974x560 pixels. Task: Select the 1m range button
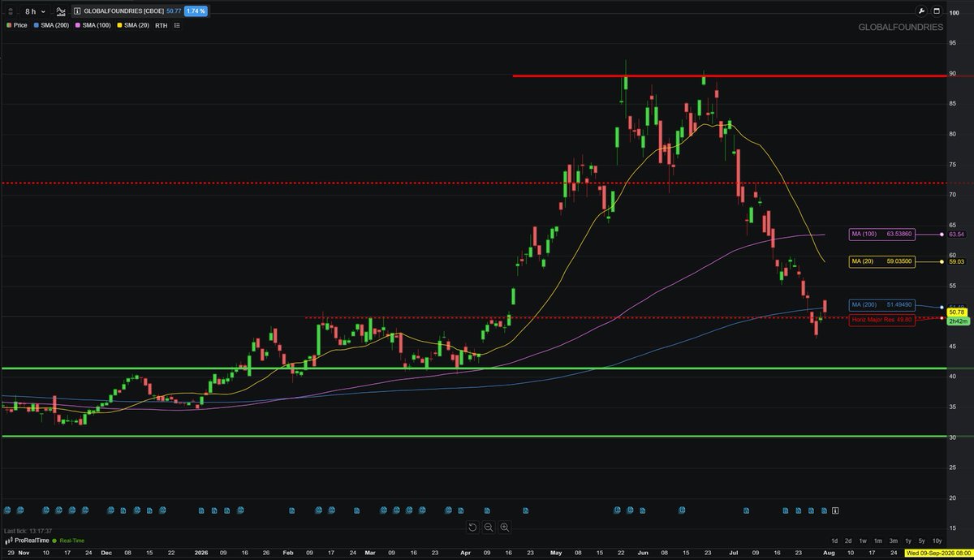click(878, 541)
